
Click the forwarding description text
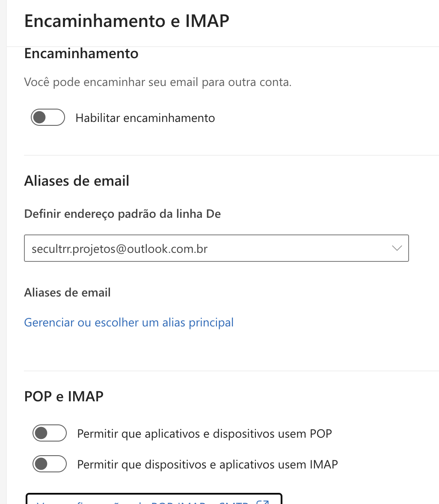pyautogui.click(x=157, y=82)
